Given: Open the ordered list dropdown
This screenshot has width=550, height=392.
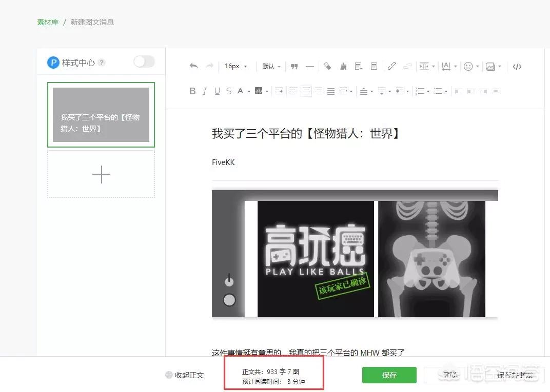Looking at the screenshot, I should tap(422, 91).
